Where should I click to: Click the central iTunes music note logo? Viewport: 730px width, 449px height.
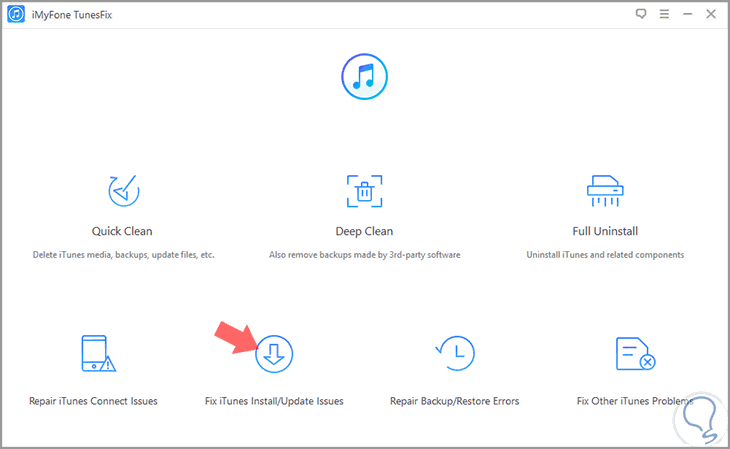365,76
